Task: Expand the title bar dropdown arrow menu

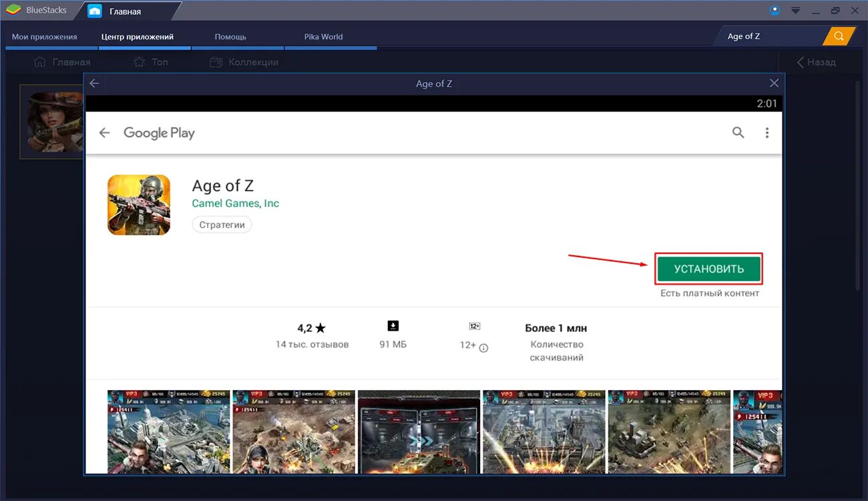Action: [795, 11]
